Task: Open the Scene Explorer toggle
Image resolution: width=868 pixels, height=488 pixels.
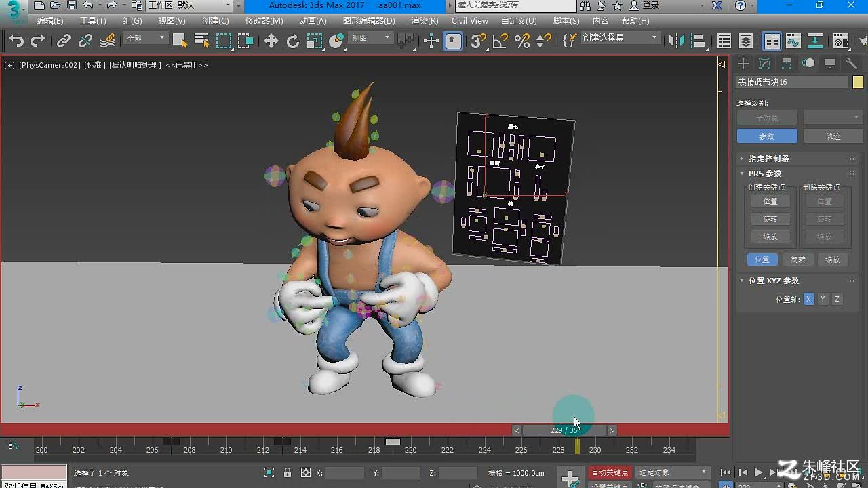Action: click(x=724, y=41)
